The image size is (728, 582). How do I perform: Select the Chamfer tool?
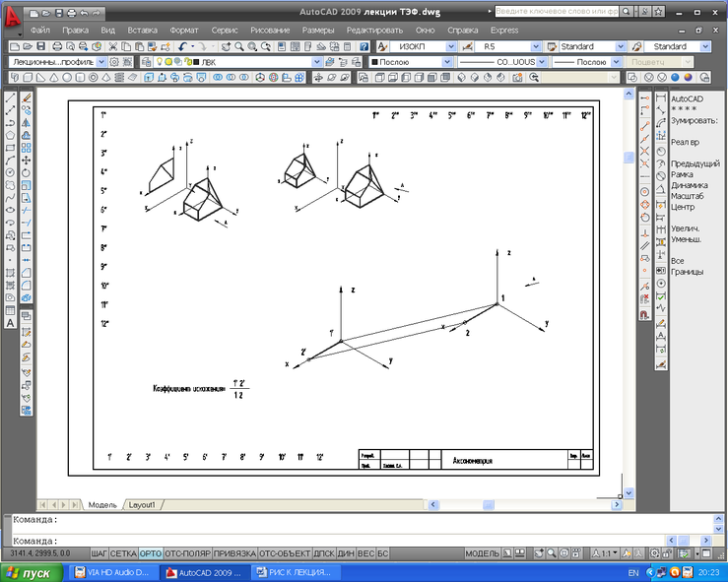coord(26,273)
